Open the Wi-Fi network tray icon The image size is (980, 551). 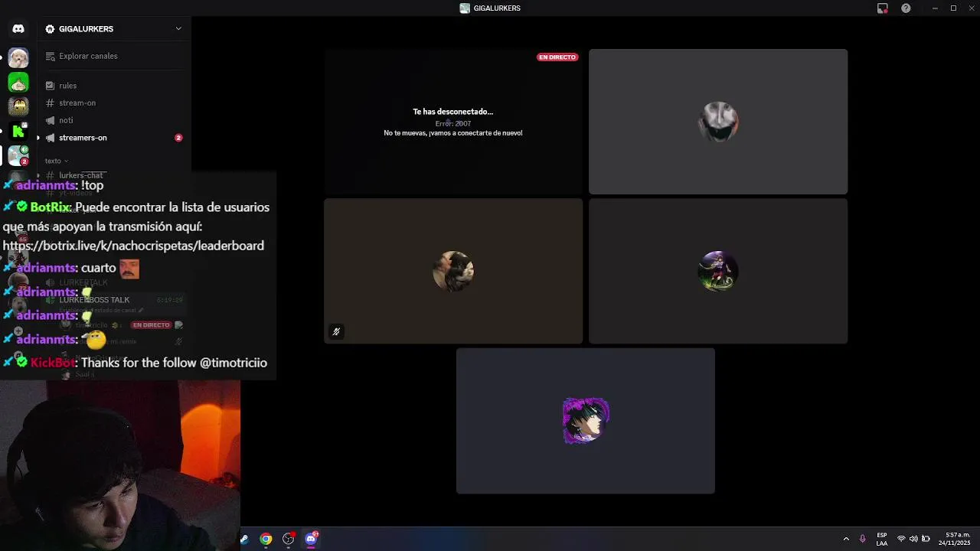click(901, 539)
